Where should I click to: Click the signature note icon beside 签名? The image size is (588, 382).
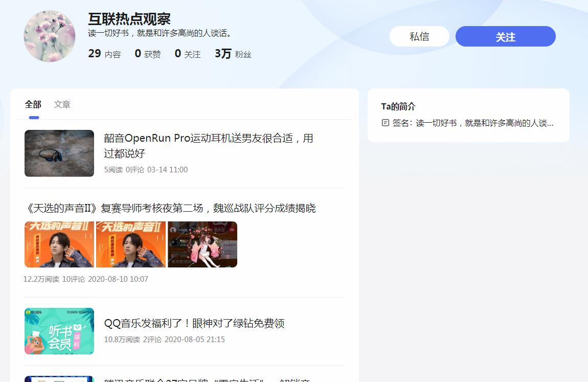[x=385, y=123]
